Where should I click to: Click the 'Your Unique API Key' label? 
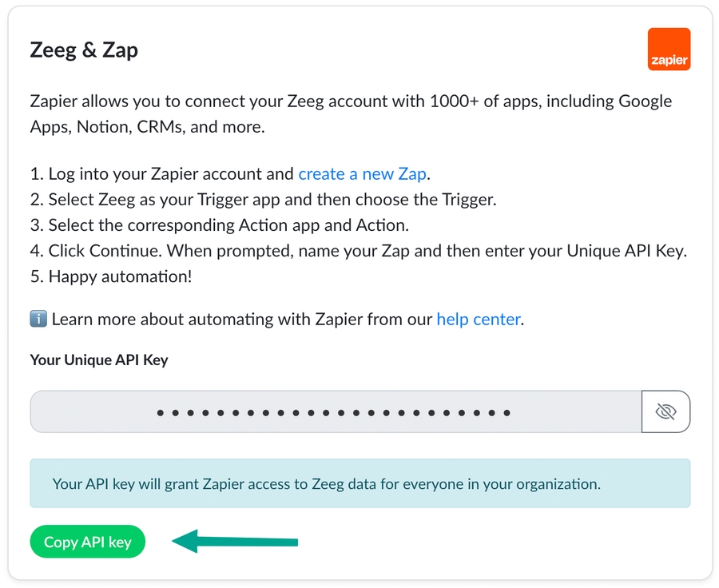pos(99,360)
